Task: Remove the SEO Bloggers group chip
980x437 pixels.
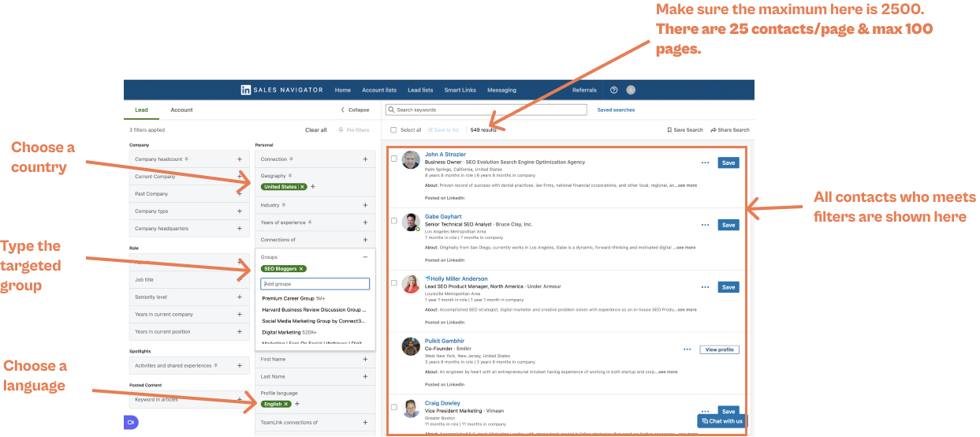Action: coord(301,269)
